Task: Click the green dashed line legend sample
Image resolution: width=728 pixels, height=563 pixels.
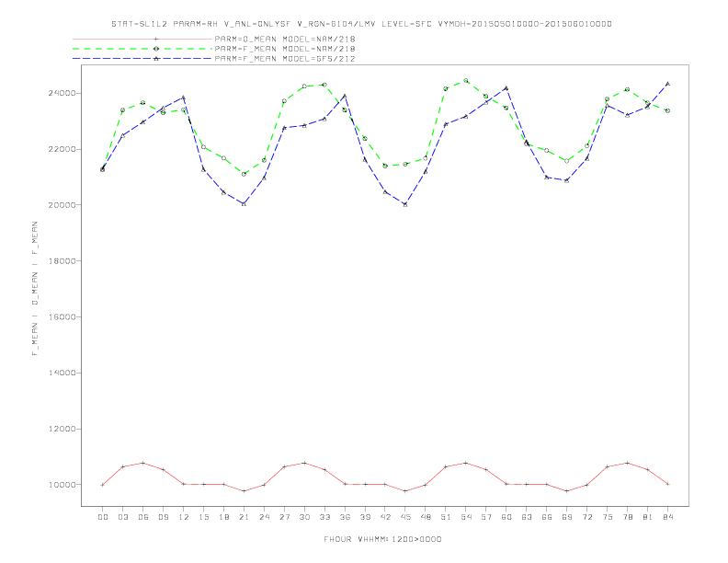Action: point(142,49)
